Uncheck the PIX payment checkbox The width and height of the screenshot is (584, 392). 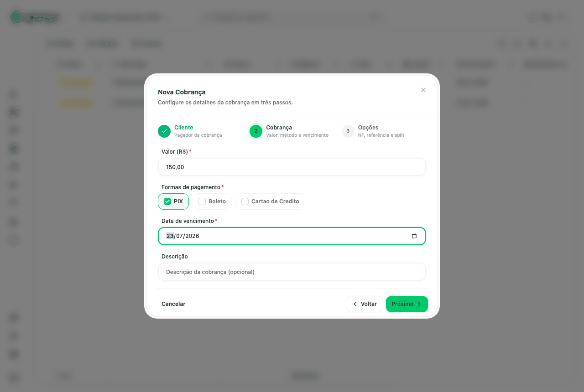[x=167, y=201]
